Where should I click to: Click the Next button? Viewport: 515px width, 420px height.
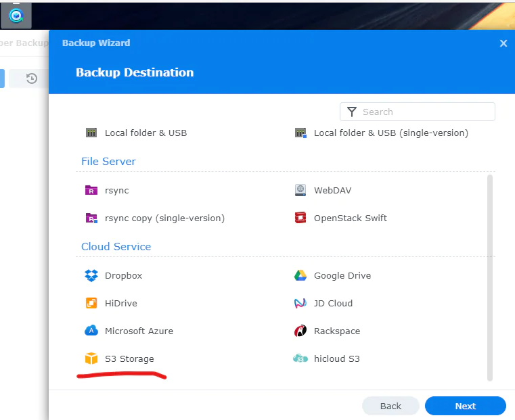[466, 406]
